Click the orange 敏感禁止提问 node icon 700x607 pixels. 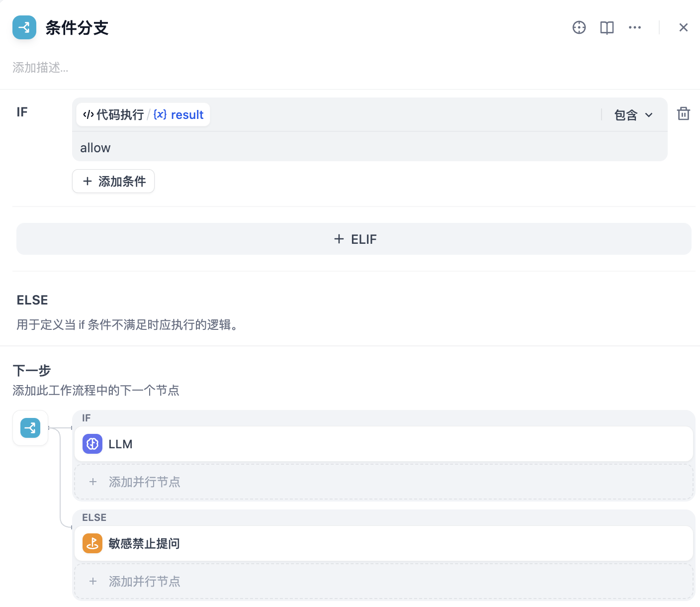tap(92, 543)
